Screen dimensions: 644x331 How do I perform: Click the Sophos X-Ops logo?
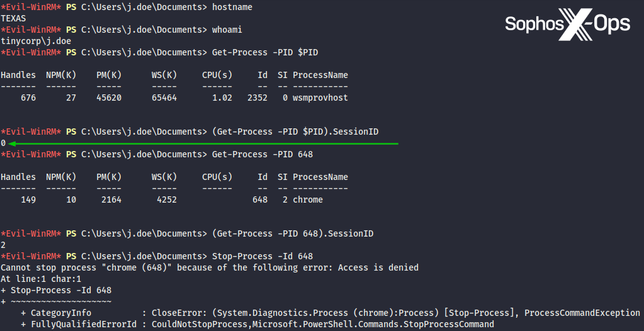point(567,24)
